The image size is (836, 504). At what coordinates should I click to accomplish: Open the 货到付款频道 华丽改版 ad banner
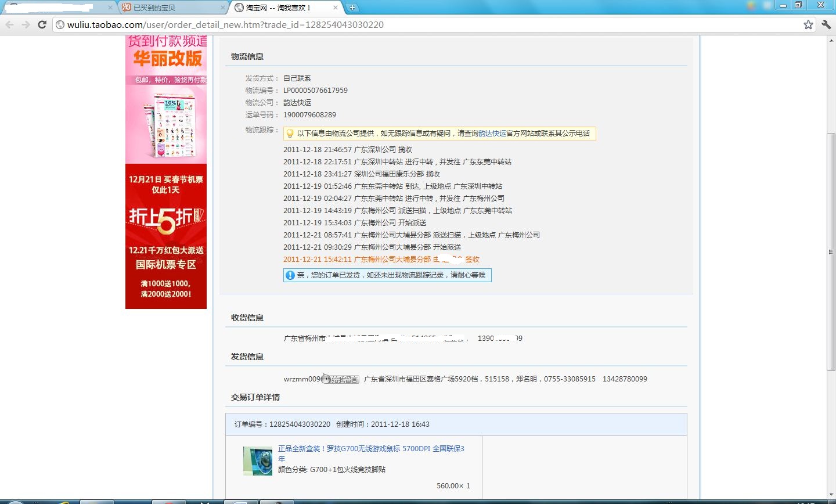tap(166, 99)
